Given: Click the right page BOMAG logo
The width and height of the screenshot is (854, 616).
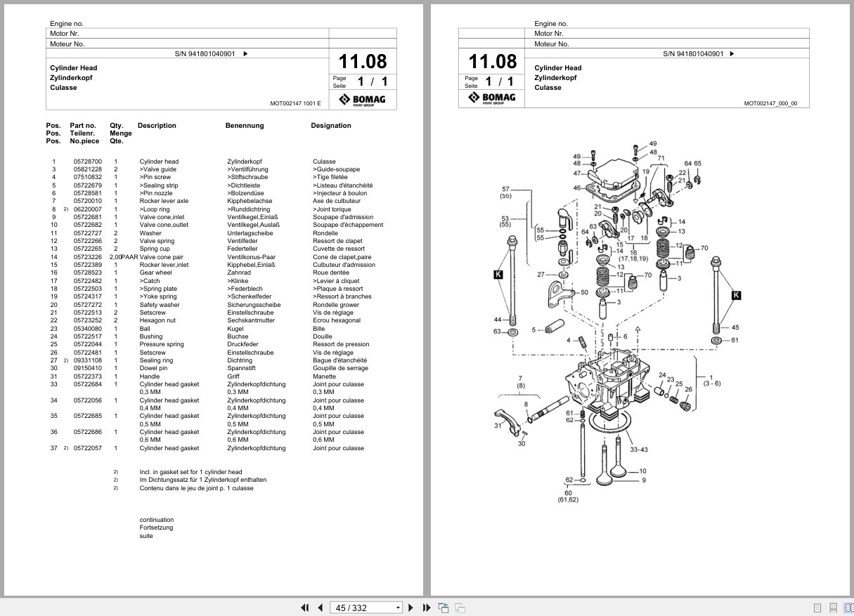Looking at the screenshot, I should click(x=492, y=98).
